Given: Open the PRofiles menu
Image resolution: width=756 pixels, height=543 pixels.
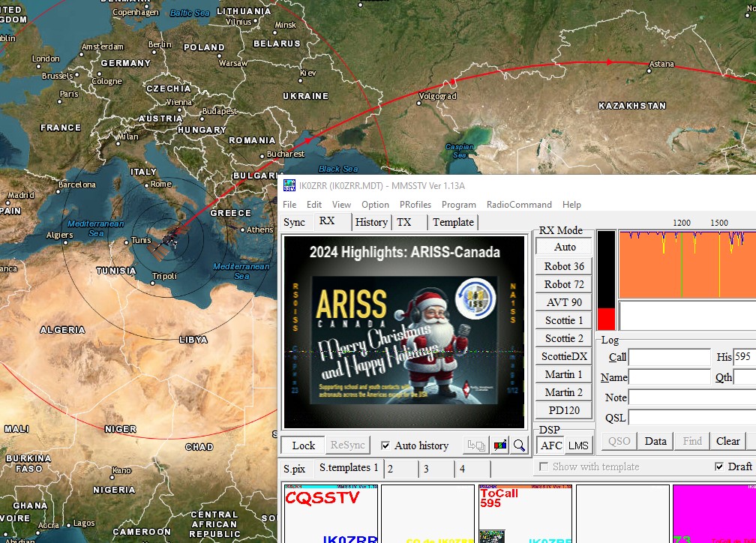Looking at the screenshot, I should (415, 205).
